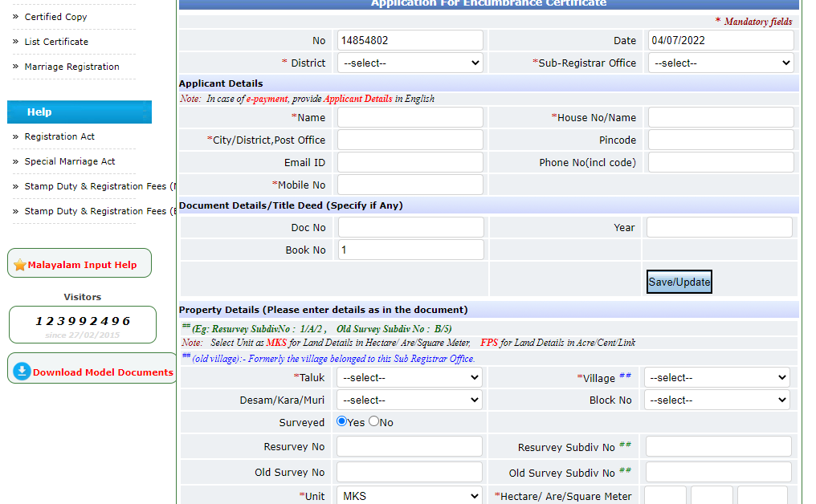816x504 pixels.
Task: Open the Special Marriage Act link
Action: click(71, 161)
